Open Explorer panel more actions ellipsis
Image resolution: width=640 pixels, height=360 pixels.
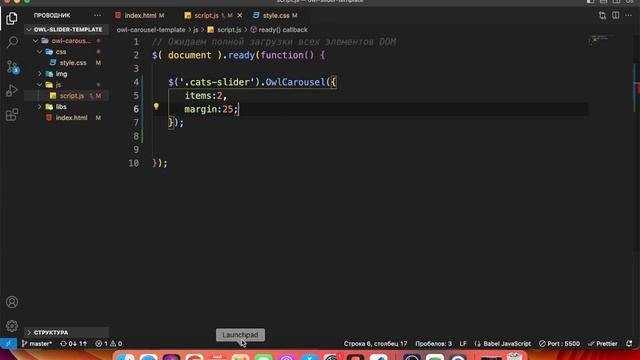[x=97, y=15]
